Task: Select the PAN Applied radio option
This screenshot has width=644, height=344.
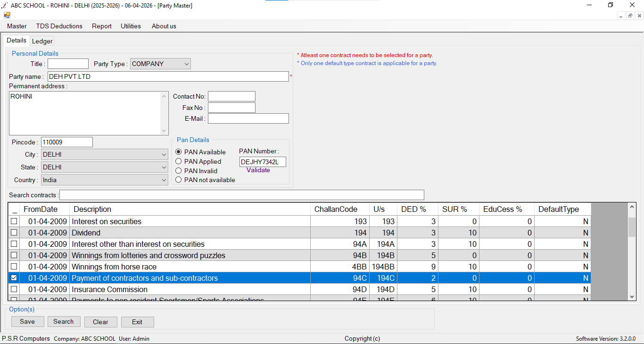Action: pos(179,161)
